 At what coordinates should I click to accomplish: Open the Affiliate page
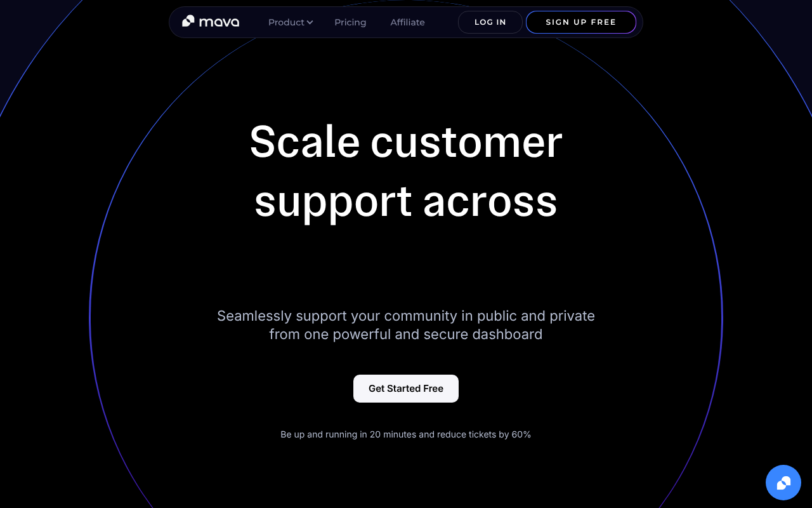click(407, 22)
